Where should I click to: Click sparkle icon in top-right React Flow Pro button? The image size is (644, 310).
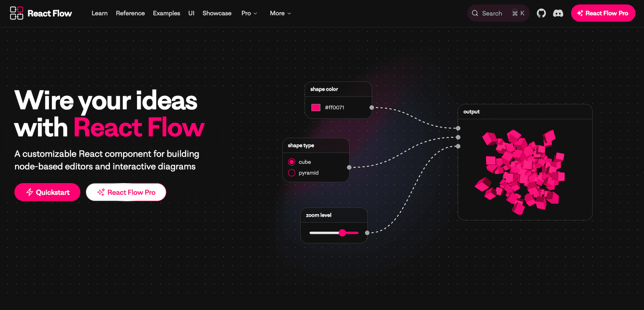point(580,13)
